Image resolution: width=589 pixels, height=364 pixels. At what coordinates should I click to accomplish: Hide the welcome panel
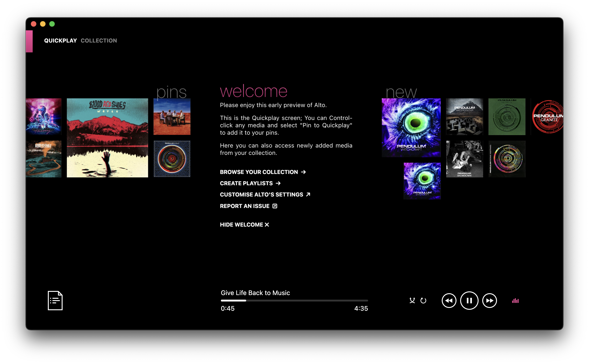pyautogui.click(x=244, y=225)
